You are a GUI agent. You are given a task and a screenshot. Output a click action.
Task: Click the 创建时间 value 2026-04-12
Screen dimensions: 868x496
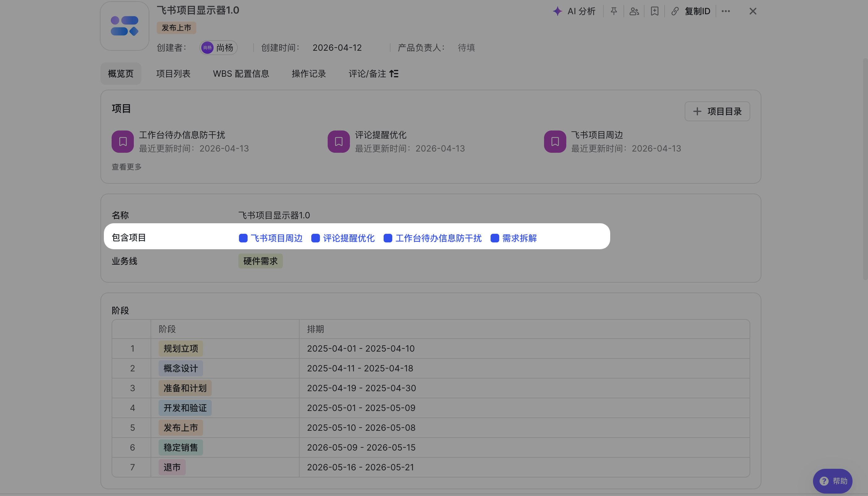[x=337, y=48]
